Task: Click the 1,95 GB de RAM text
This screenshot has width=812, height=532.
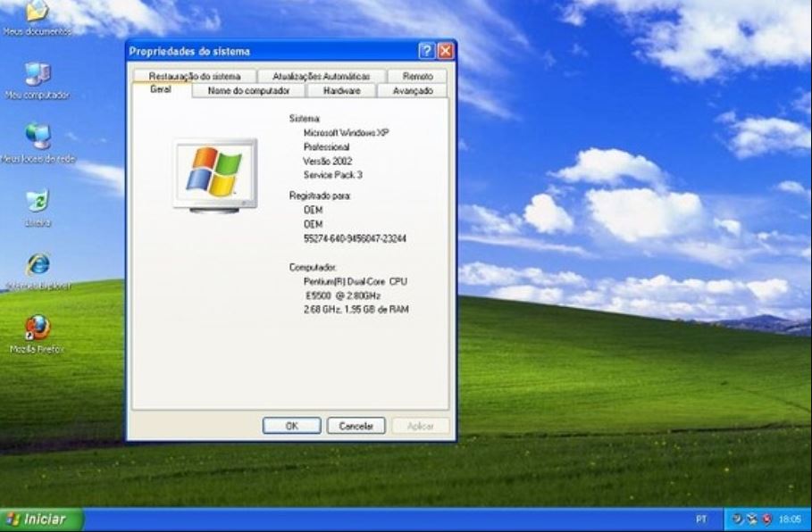Action: click(376, 310)
